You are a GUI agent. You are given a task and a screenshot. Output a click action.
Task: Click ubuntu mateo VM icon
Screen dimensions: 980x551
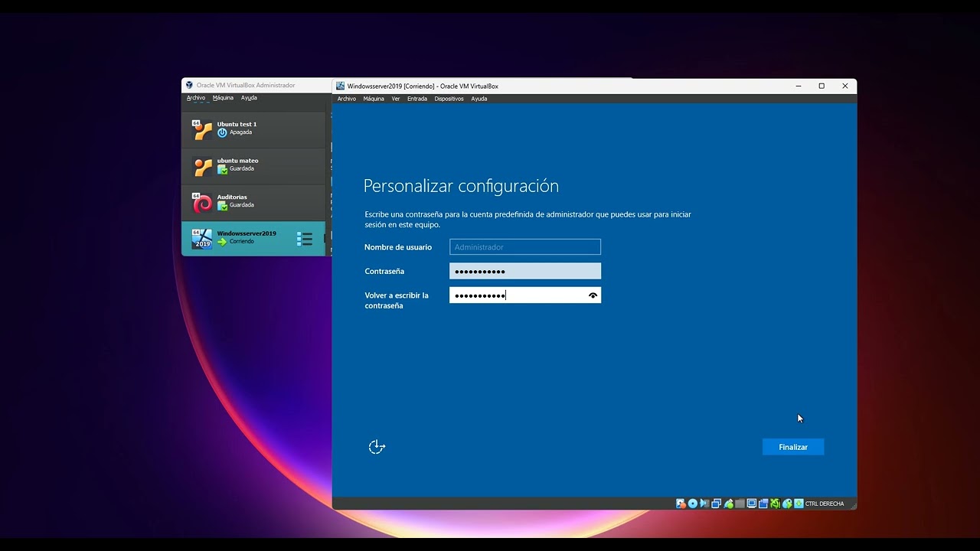coord(202,166)
